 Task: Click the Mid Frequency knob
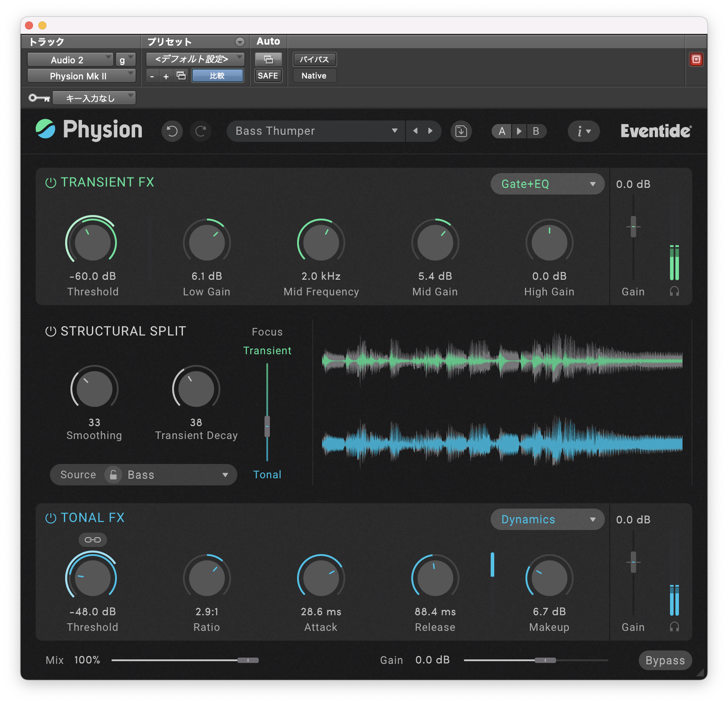321,242
